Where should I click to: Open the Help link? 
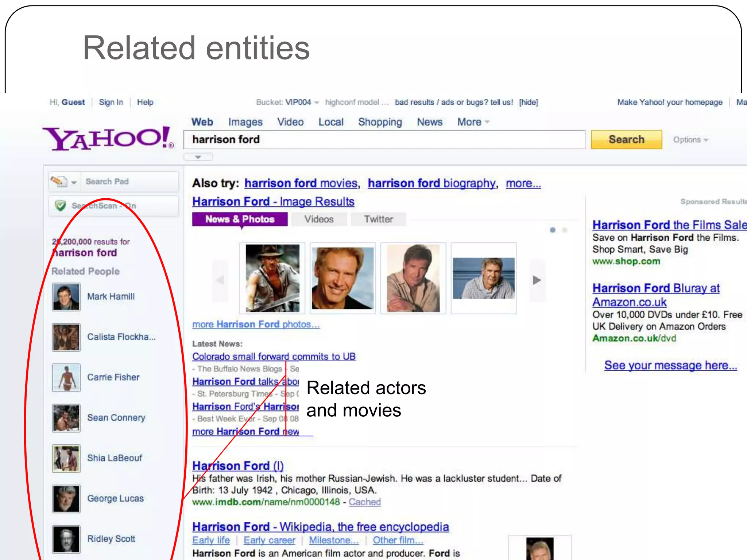tap(145, 102)
